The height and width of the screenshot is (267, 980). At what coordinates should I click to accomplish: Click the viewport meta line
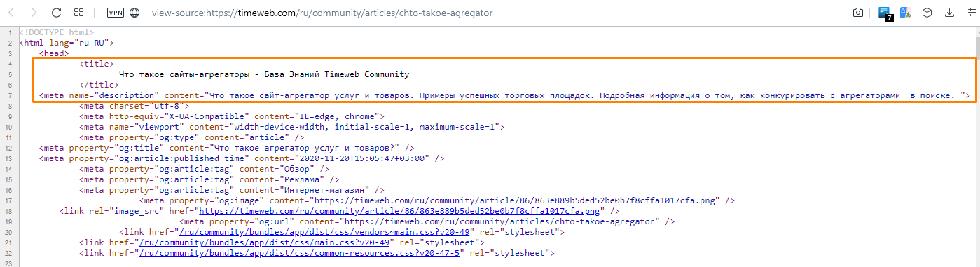[x=292, y=126]
